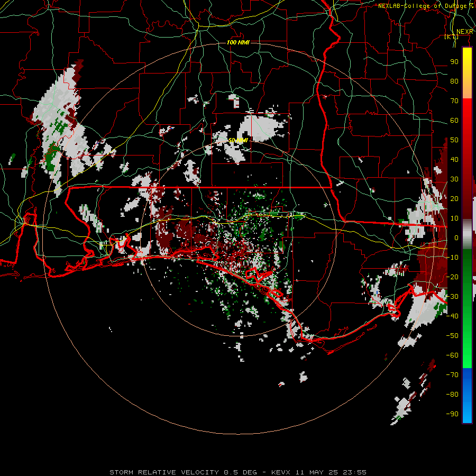The image size is (476, 476).
Task: Click the 80 value on the velocity scale
Action: click(454, 81)
